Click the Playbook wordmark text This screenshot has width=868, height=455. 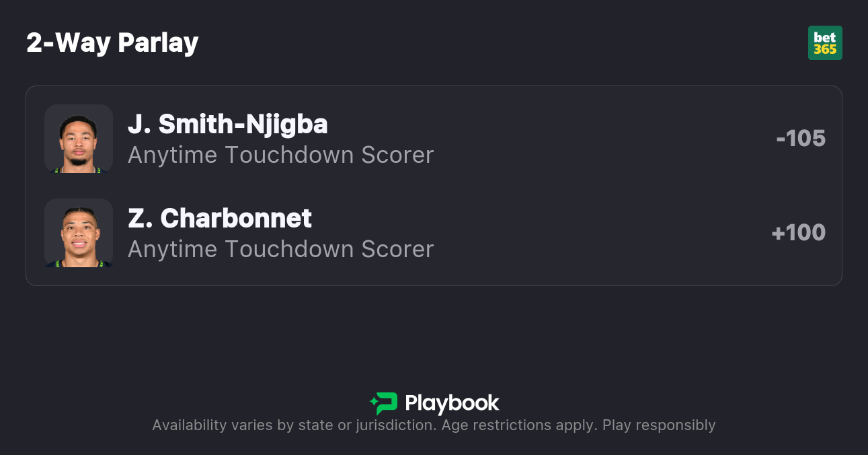[x=452, y=403]
